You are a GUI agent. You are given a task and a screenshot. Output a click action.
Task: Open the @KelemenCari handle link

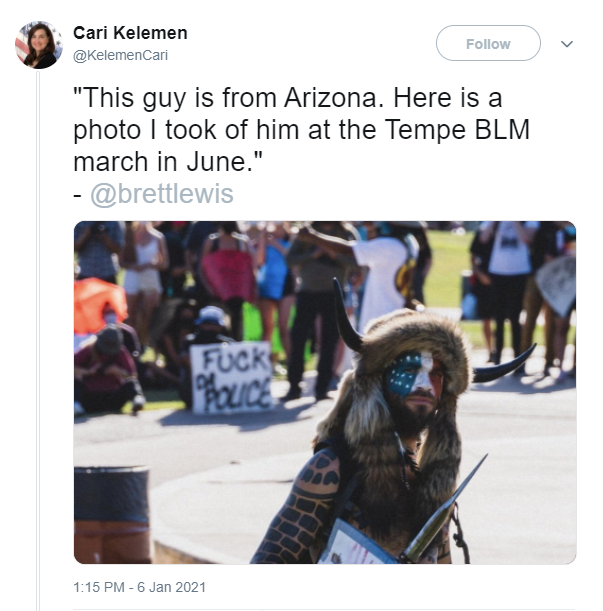click(120, 55)
